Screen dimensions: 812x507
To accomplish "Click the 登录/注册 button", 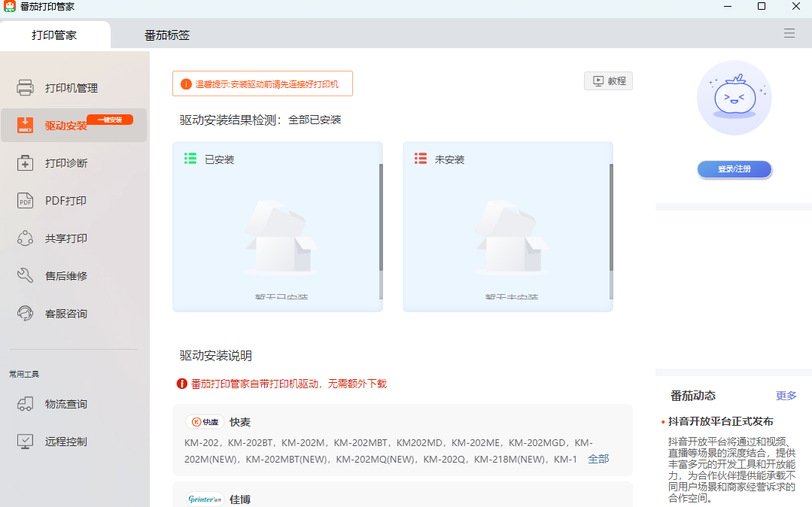I will tap(734, 169).
